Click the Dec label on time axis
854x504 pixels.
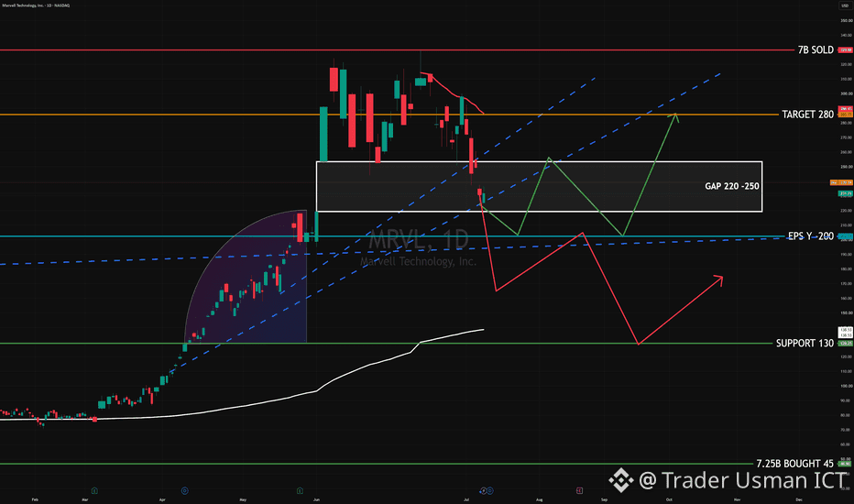[799, 499]
